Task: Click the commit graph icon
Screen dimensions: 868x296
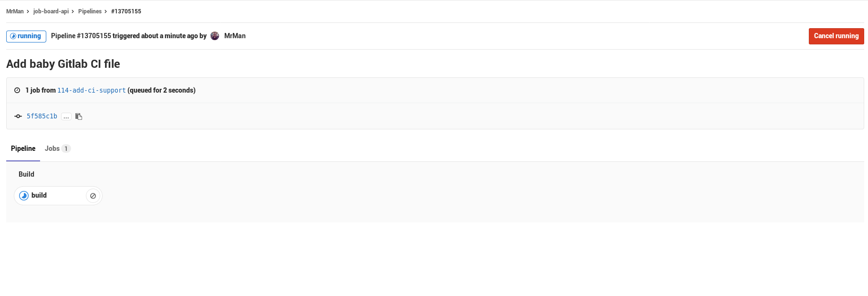Action: pos(18,116)
